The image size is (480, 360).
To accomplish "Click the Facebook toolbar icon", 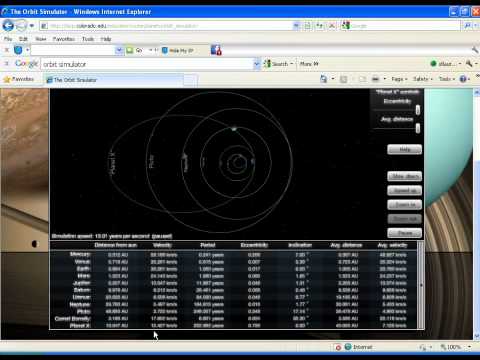I will click(x=216, y=50).
